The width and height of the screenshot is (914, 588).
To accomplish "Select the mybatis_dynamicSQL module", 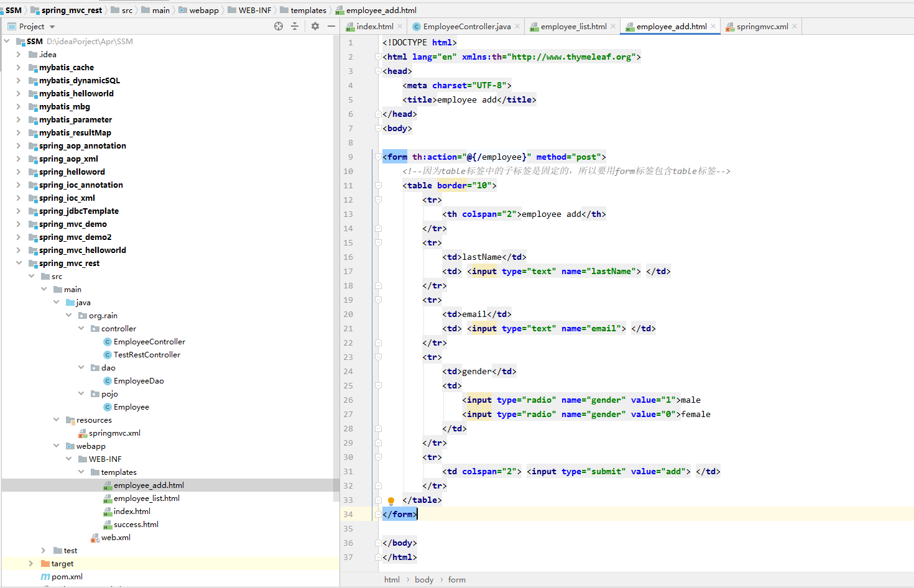I will (80, 80).
